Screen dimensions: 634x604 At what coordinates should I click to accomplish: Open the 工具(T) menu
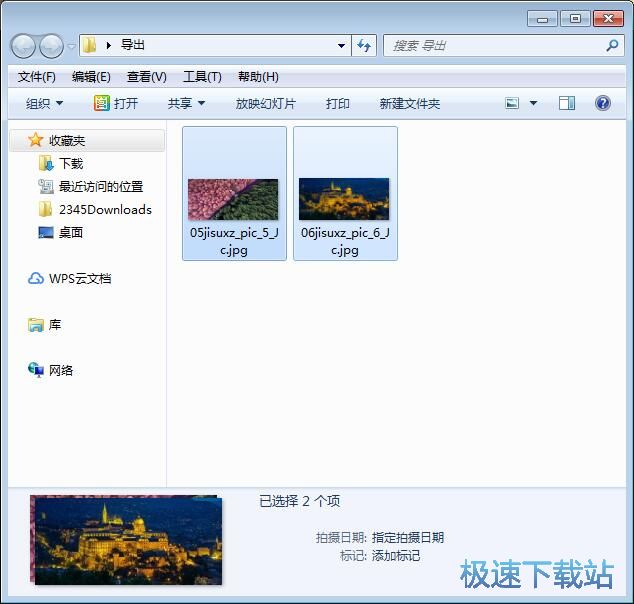pos(202,77)
